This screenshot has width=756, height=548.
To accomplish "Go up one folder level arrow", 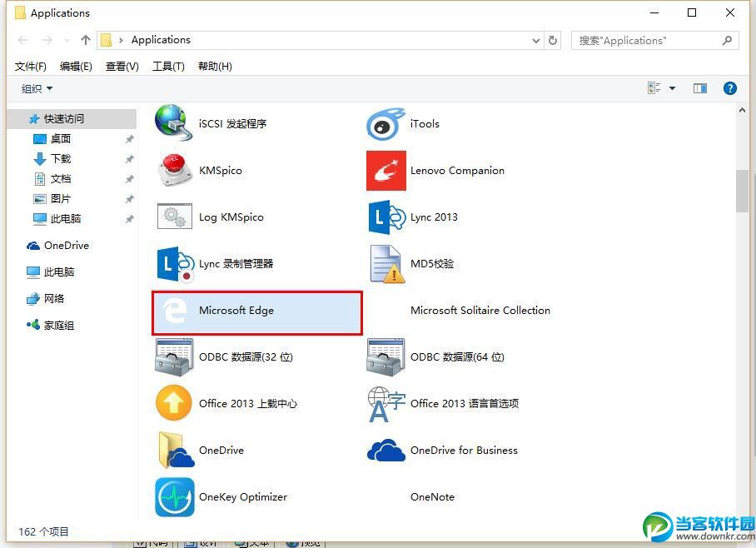I will point(86,40).
